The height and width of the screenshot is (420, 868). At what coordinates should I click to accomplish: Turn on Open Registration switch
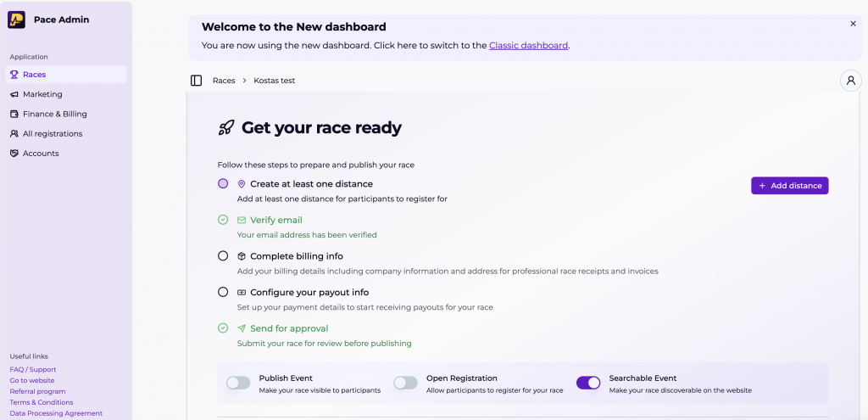point(406,383)
